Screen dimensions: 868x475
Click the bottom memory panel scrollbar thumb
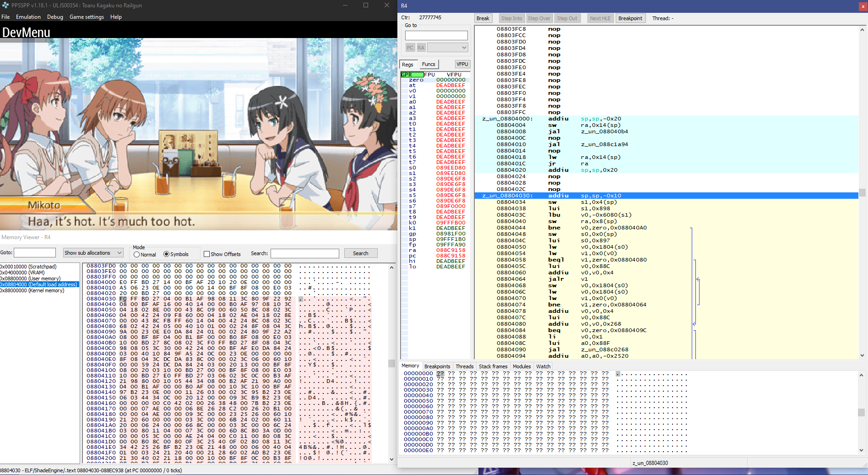(x=861, y=412)
